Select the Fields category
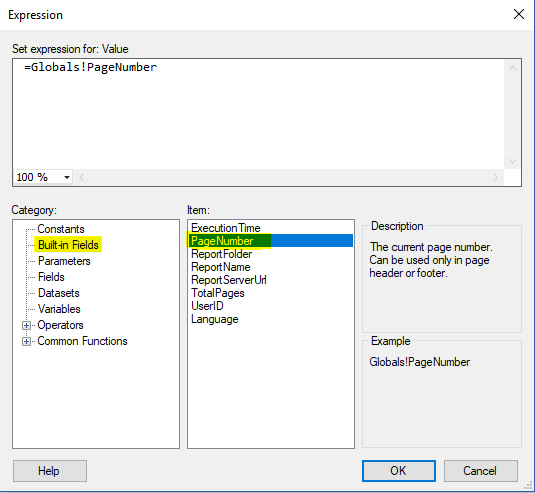The image size is (535, 493). click(x=51, y=277)
